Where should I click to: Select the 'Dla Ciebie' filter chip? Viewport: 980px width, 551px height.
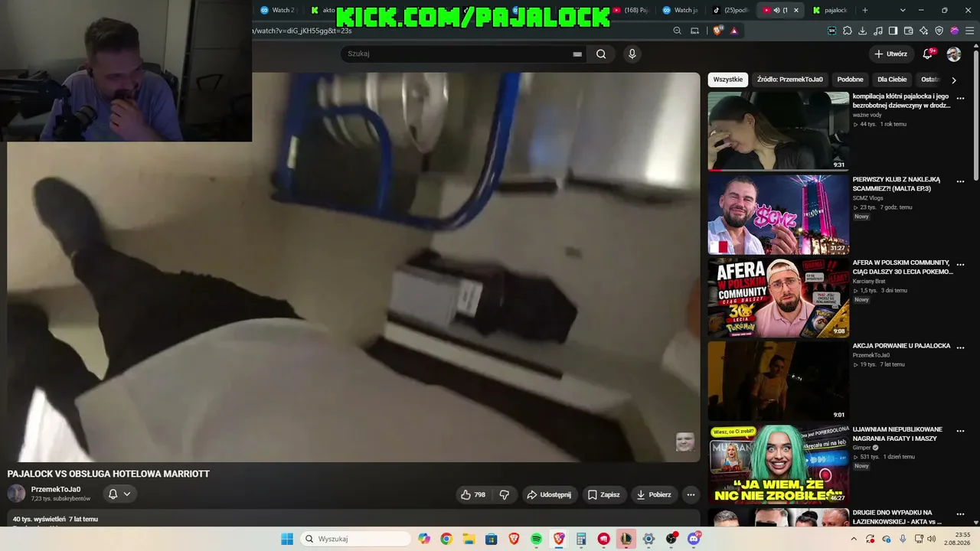892,80
